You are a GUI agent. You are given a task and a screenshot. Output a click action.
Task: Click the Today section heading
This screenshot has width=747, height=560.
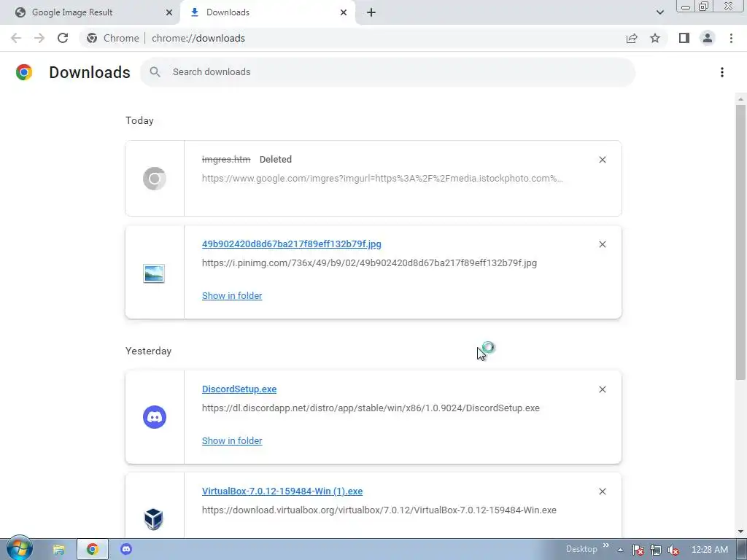click(139, 120)
